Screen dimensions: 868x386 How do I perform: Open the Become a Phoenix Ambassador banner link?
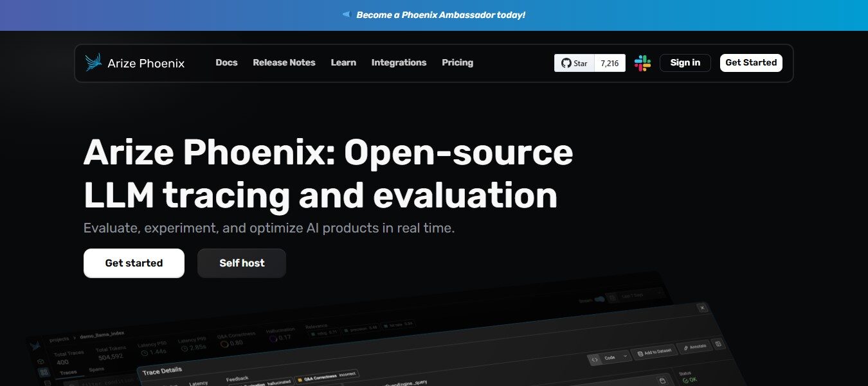pos(440,15)
